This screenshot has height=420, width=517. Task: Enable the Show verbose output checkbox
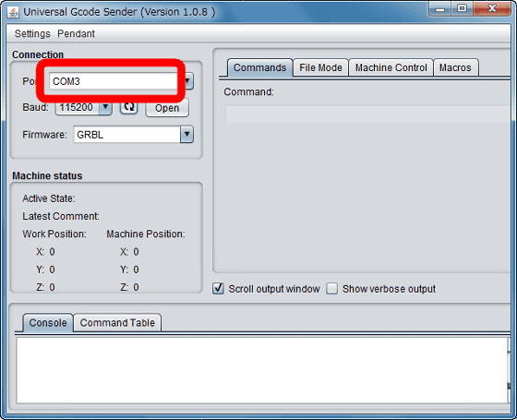click(x=332, y=289)
